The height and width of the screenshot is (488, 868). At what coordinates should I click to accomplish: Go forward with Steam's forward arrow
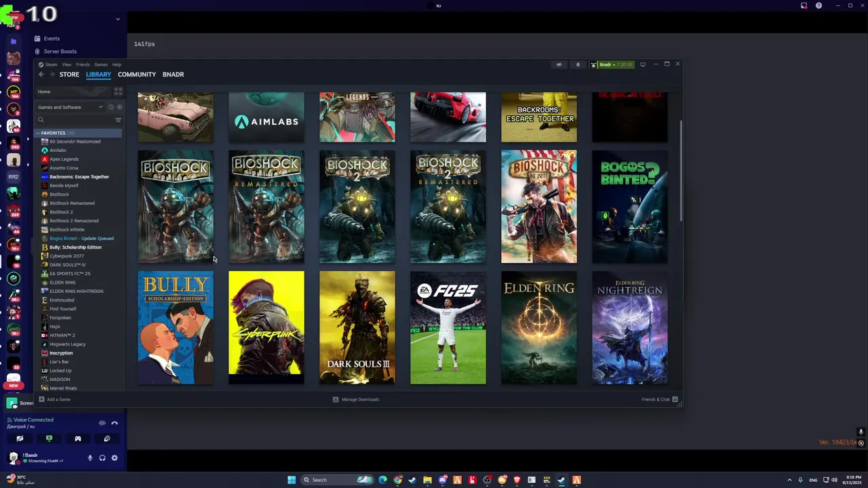[52, 75]
